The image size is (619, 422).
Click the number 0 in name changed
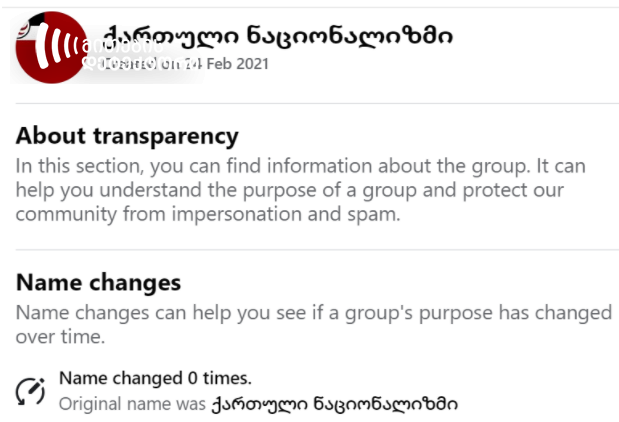(x=193, y=379)
